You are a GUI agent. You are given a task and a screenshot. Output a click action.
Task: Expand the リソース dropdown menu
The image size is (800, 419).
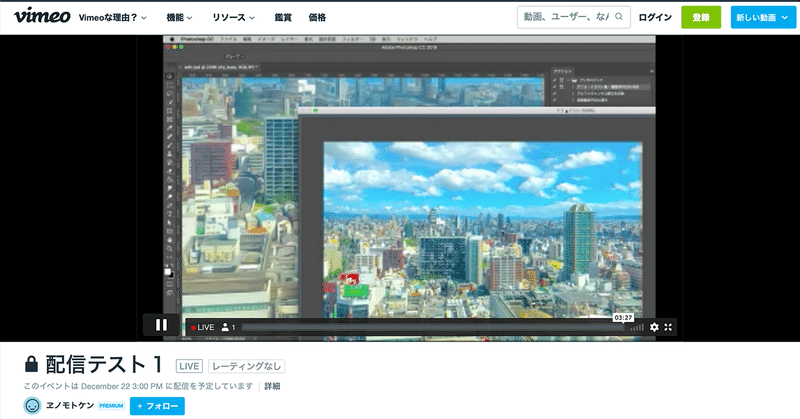click(233, 17)
